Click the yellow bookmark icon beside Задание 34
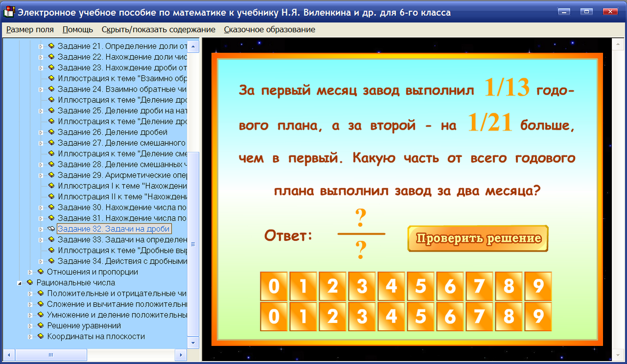Screen dimensions: 627x364 pos(50,261)
